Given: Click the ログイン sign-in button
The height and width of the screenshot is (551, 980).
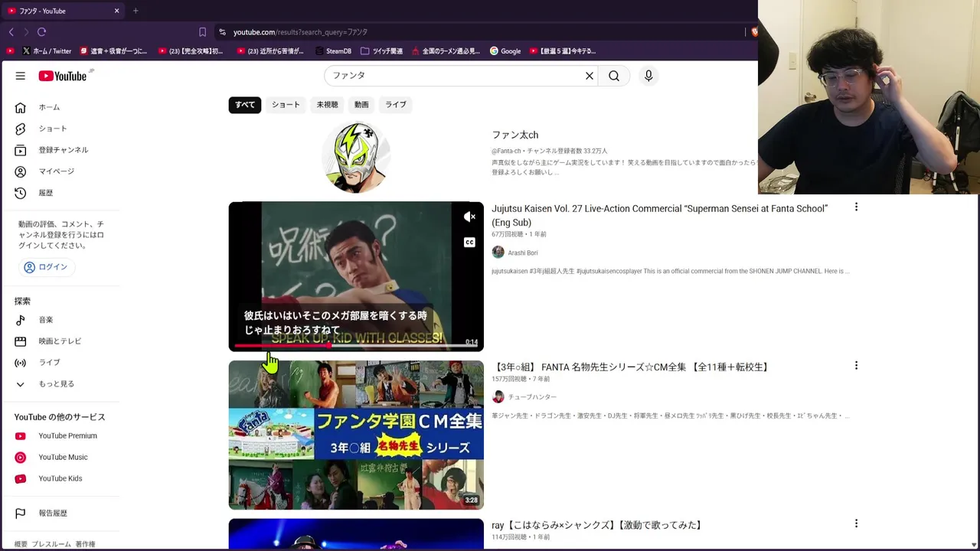Looking at the screenshot, I should coord(46,267).
